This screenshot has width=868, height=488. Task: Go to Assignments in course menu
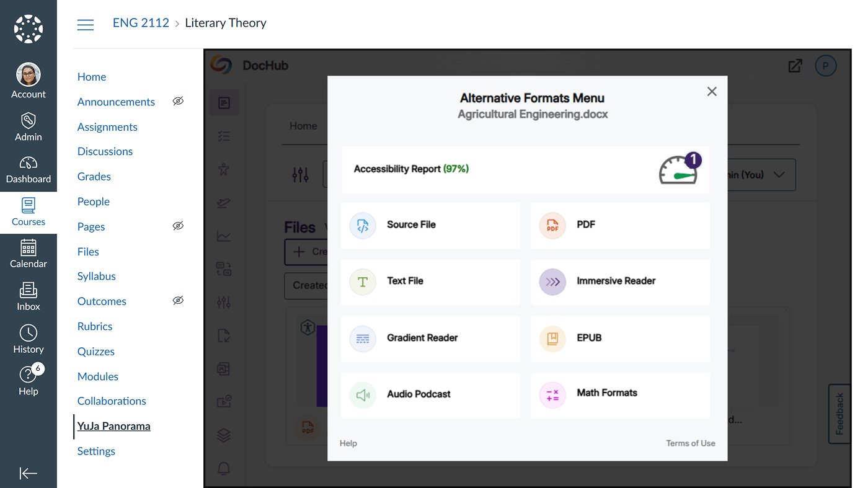click(x=107, y=126)
